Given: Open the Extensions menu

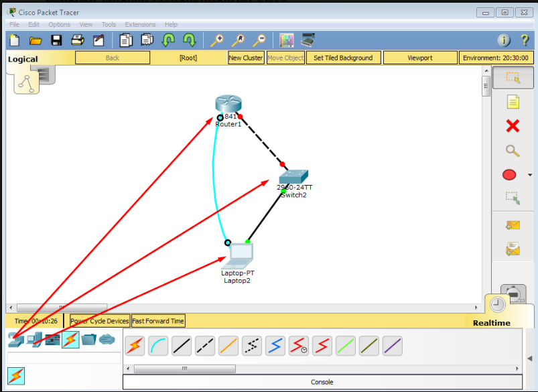Looking at the screenshot, I should [140, 24].
